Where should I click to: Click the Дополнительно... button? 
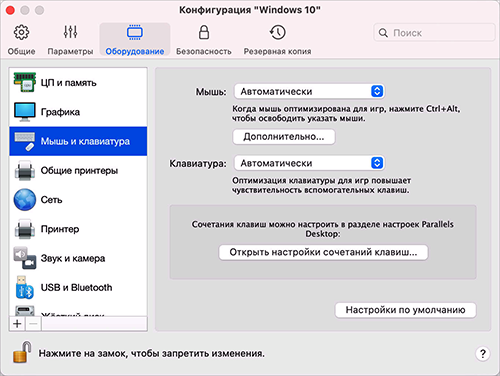coord(284,137)
